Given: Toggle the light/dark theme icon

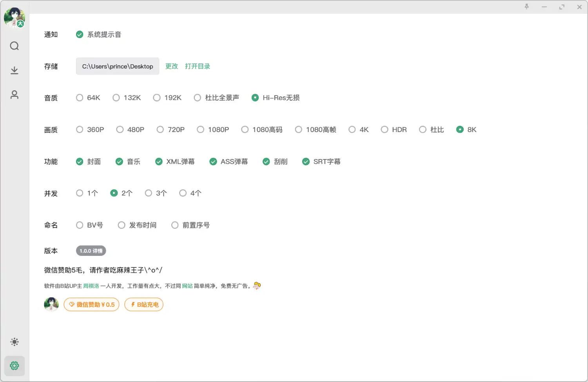Looking at the screenshot, I should 15,342.
